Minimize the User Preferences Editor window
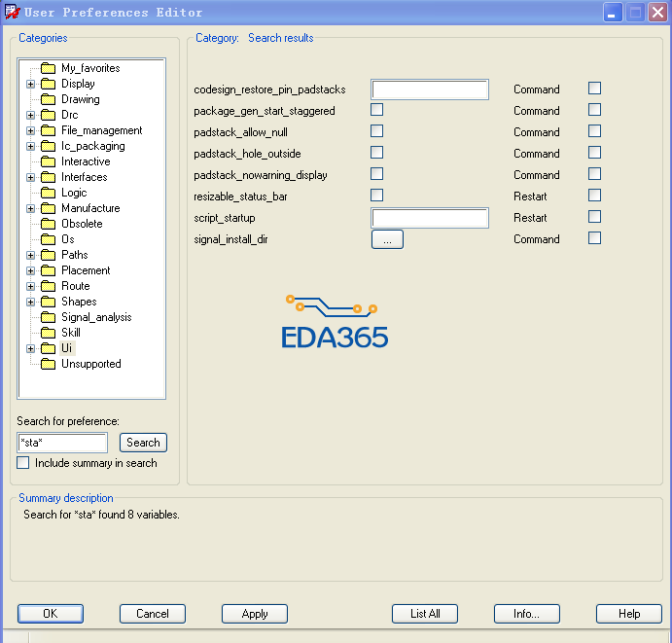672x643 pixels. (x=613, y=13)
